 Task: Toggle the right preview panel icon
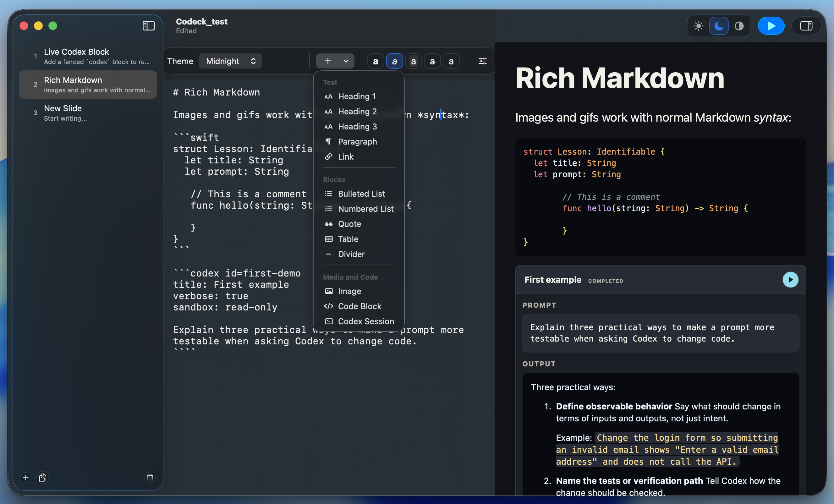(806, 26)
